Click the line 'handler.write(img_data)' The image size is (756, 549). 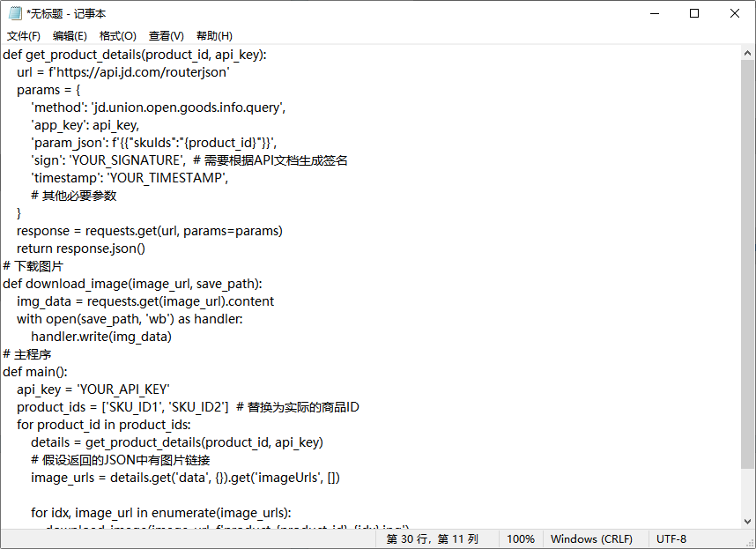(x=101, y=337)
